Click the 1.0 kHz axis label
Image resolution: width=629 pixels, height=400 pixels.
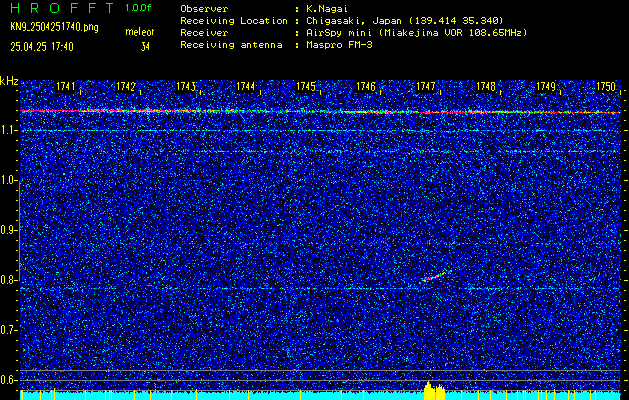click(x=9, y=180)
